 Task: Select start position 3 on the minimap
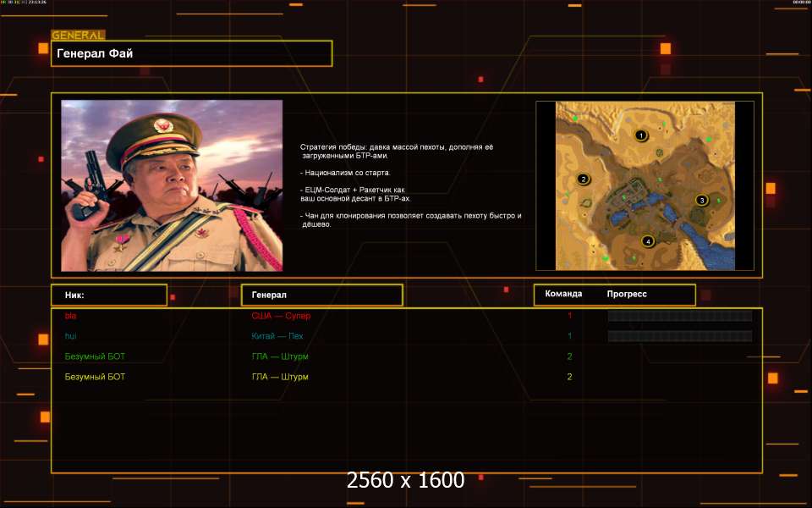pos(701,201)
